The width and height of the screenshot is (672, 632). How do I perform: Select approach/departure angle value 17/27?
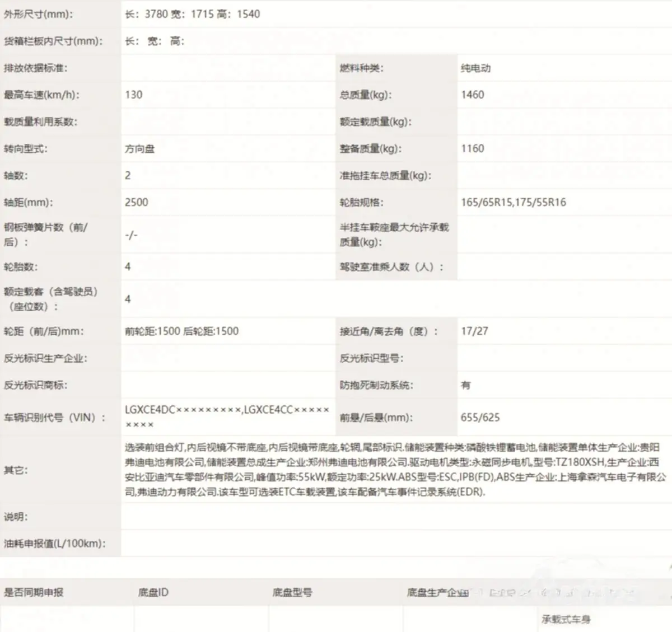(x=474, y=331)
